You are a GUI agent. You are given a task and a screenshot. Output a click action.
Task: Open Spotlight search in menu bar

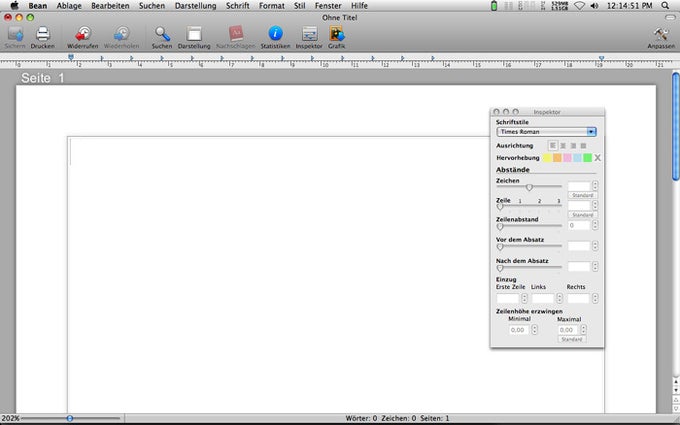coord(665,6)
